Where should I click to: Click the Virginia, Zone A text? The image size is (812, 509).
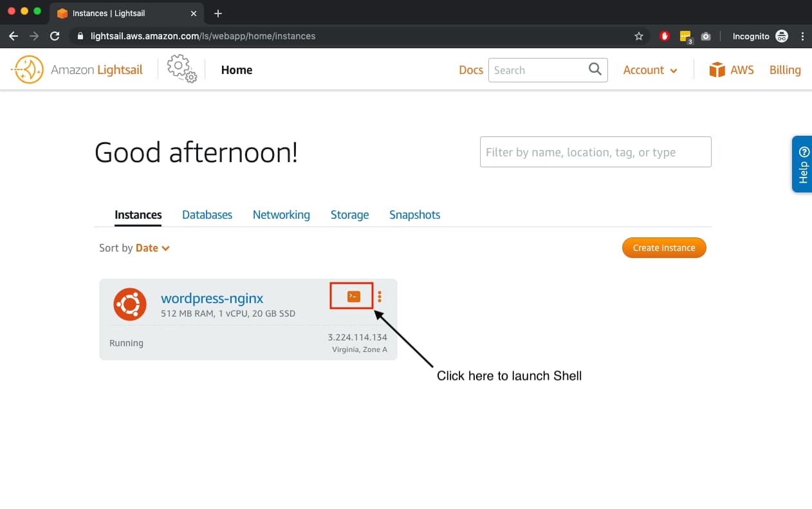pos(360,349)
